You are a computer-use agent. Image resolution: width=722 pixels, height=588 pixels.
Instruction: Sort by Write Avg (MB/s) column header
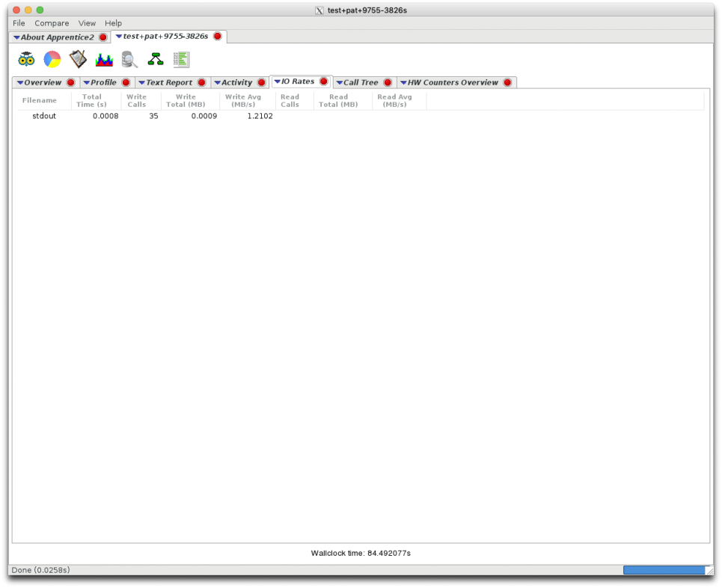coord(243,100)
